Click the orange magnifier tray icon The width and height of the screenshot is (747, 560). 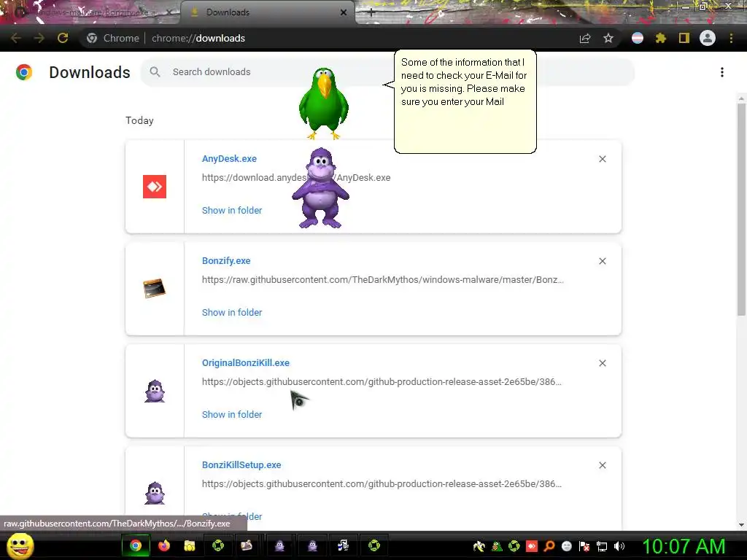tap(549, 546)
